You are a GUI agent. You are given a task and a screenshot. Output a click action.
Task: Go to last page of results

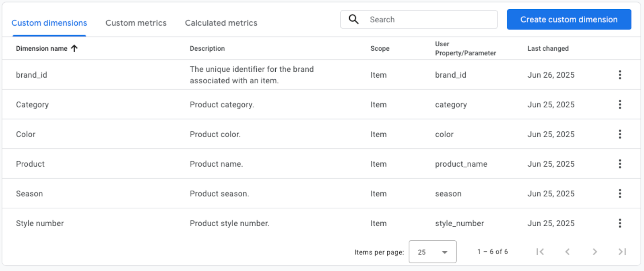pos(622,252)
